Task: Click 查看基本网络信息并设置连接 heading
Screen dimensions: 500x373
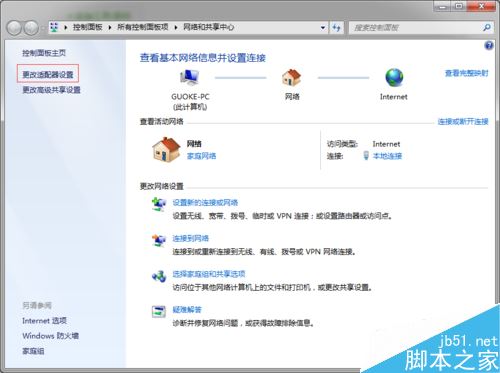Action: (203, 58)
